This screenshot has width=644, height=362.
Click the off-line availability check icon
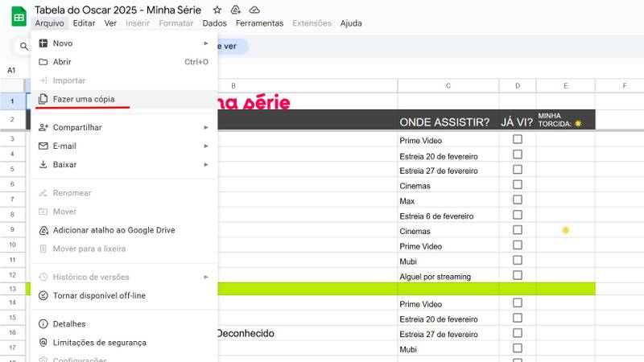click(x=43, y=295)
